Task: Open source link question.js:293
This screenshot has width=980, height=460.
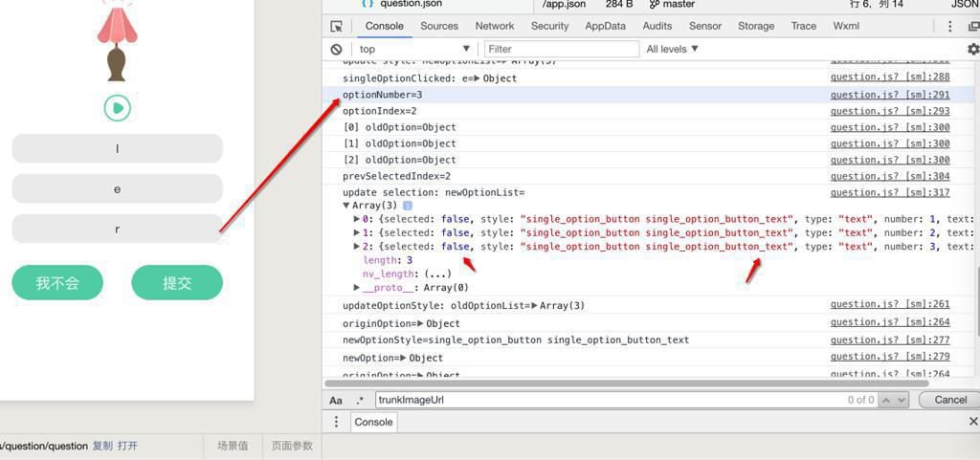Action: [x=890, y=111]
